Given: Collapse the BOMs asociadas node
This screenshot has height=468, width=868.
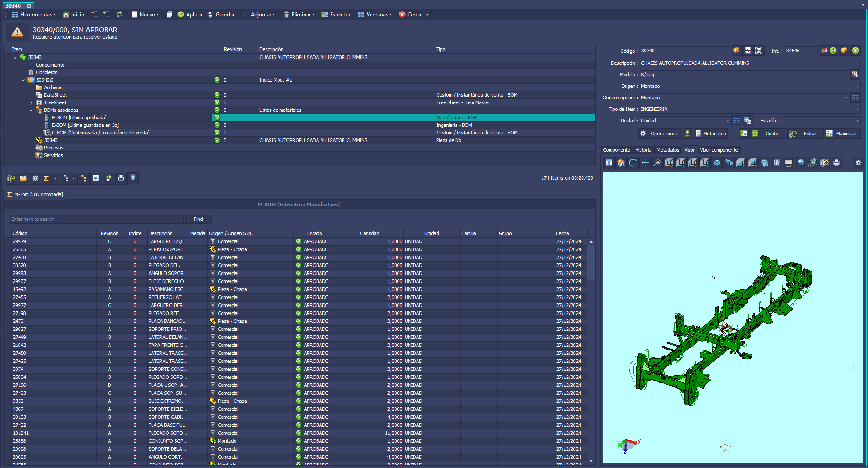Looking at the screenshot, I should tap(31, 110).
